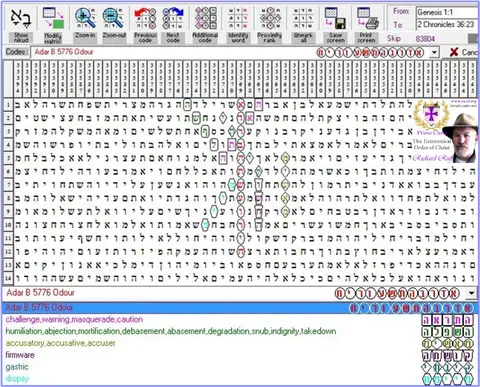Screen dimensions: 480x387
Task: Click the purple cross crest emblem
Action: click(431, 114)
